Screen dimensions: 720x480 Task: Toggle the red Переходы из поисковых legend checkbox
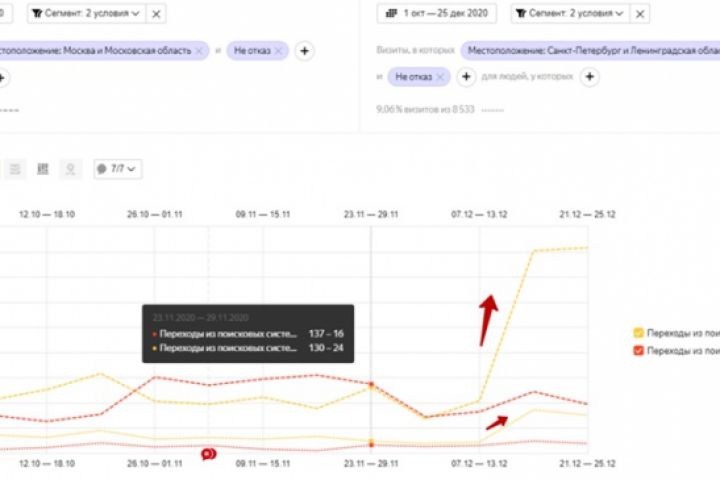click(x=638, y=350)
